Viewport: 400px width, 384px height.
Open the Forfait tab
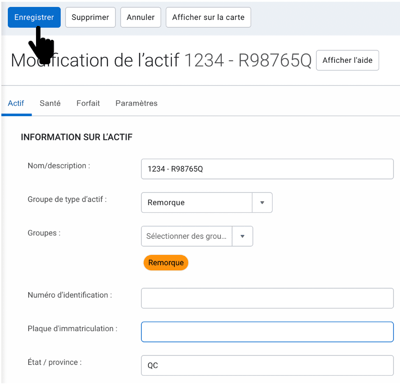pyautogui.click(x=88, y=103)
